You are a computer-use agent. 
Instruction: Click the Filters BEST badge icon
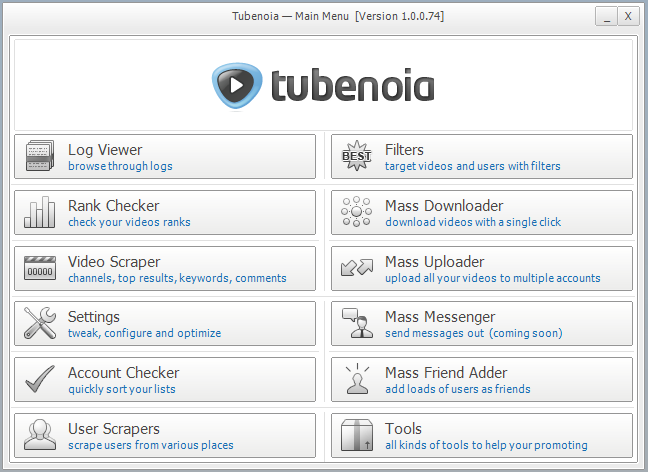[357, 156]
